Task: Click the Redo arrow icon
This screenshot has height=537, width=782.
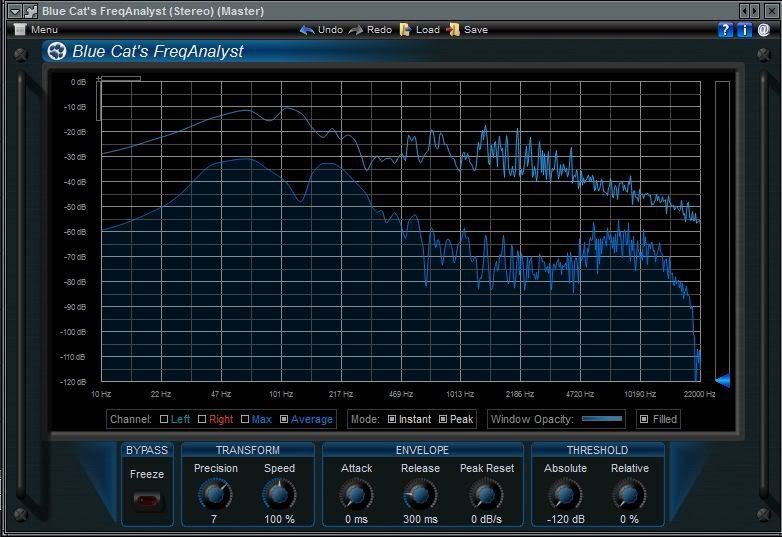Action: point(356,30)
